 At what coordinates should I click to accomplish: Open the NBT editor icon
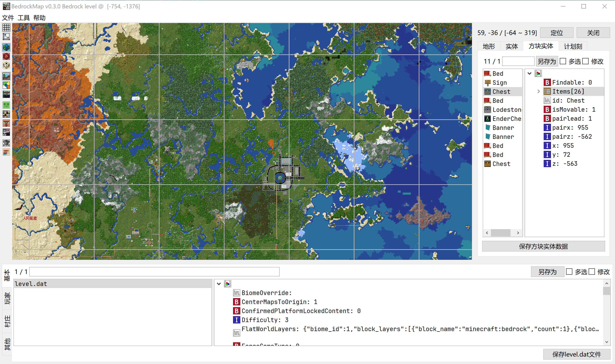[x=6, y=152]
